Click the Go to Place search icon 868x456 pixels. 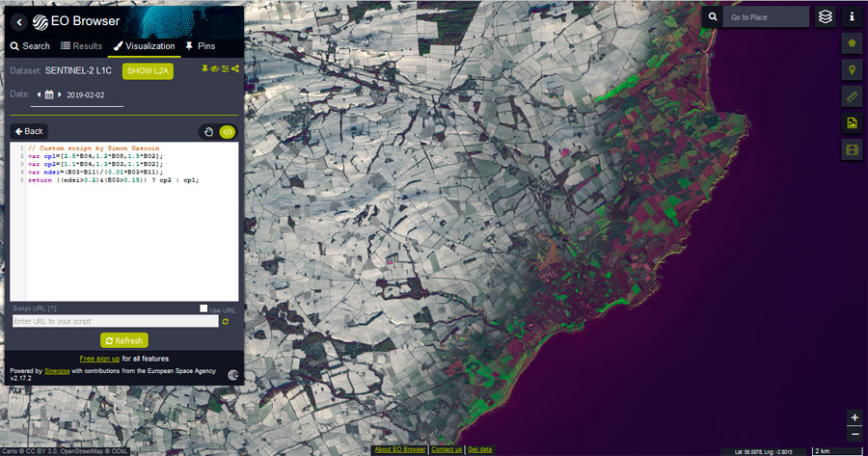click(x=713, y=17)
